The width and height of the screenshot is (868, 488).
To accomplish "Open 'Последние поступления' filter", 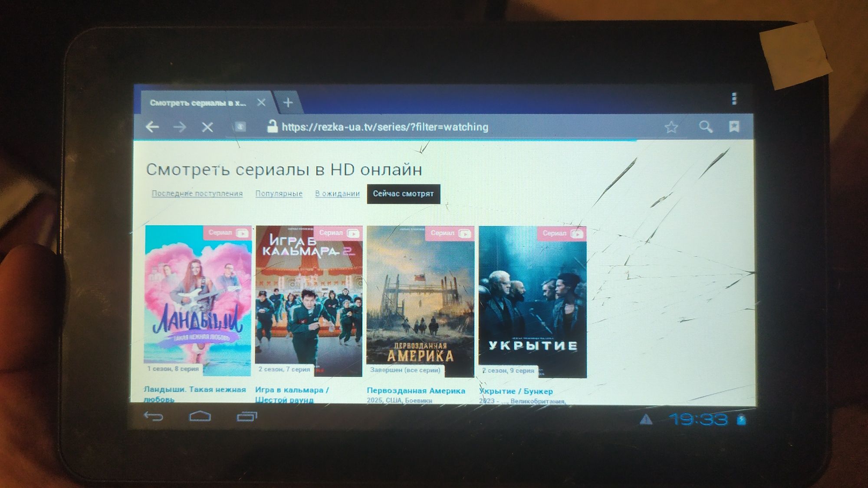I will (x=197, y=193).
